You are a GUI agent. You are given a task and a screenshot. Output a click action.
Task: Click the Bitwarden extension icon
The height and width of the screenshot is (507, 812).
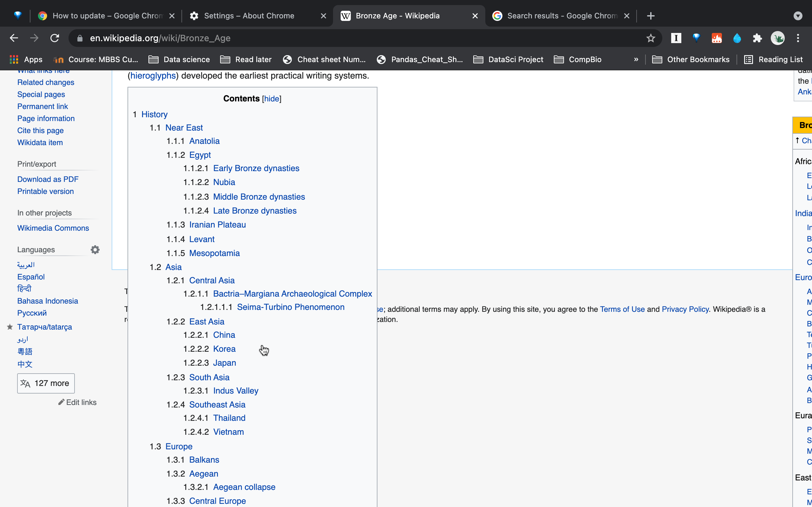(696, 38)
